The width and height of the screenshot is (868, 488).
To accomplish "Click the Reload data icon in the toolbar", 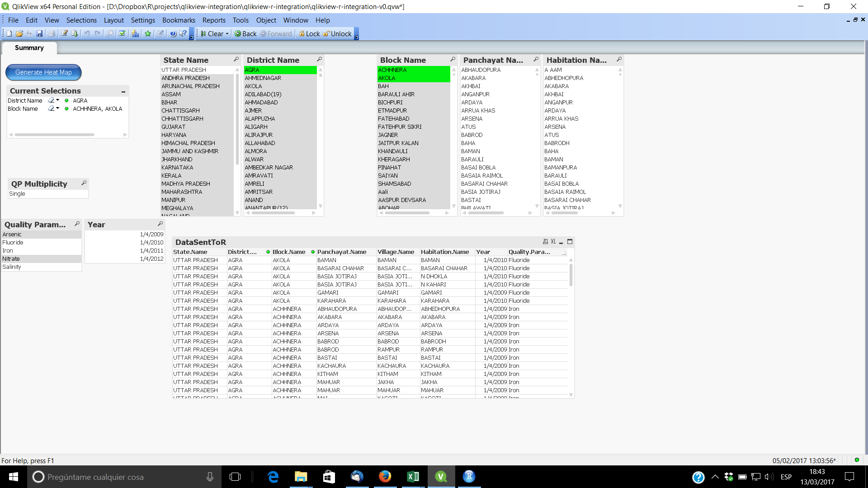I will click(x=29, y=33).
